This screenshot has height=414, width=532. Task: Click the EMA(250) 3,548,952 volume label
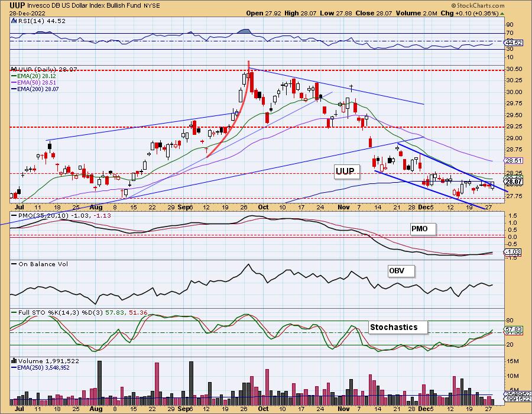(44, 367)
